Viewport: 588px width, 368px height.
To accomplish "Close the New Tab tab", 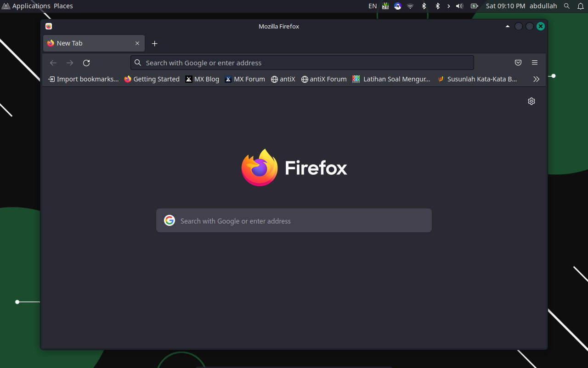I will (x=137, y=43).
